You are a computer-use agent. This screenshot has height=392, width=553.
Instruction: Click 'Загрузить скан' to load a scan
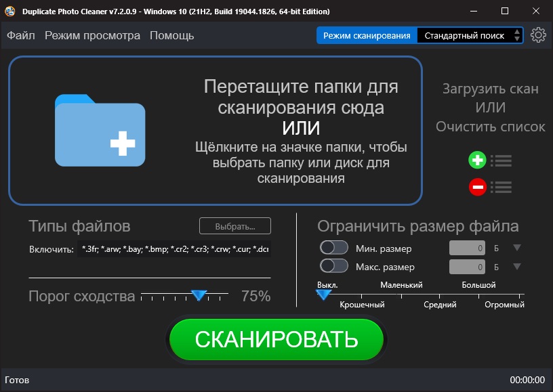pos(490,89)
